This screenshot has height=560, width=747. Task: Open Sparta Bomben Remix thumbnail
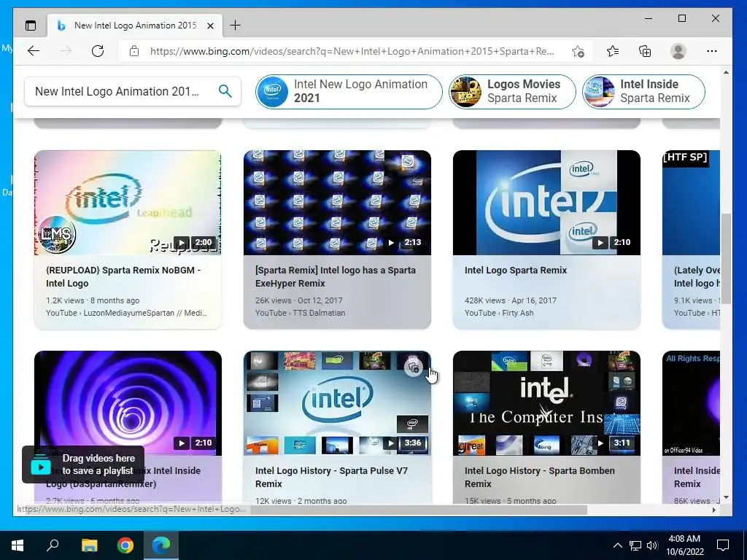tap(546, 403)
